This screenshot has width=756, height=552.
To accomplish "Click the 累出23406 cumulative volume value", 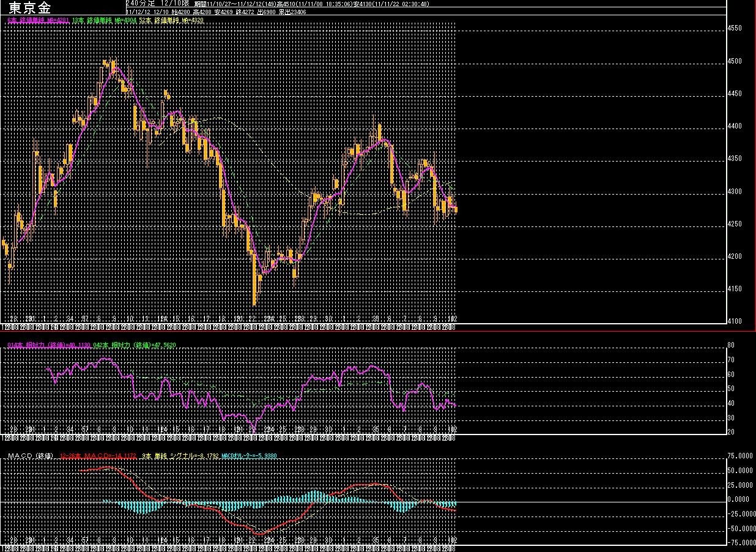I will pyautogui.click(x=292, y=12).
